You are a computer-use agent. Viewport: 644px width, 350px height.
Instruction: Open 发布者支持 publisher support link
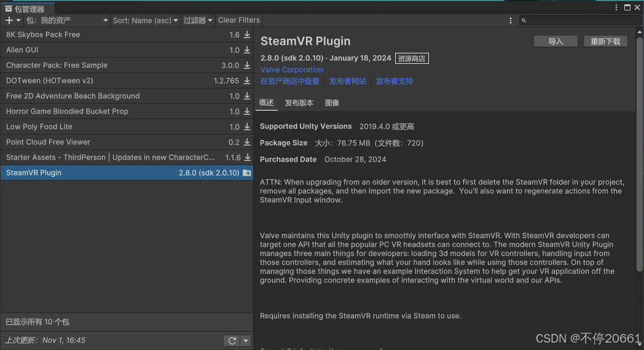click(395, 81)
